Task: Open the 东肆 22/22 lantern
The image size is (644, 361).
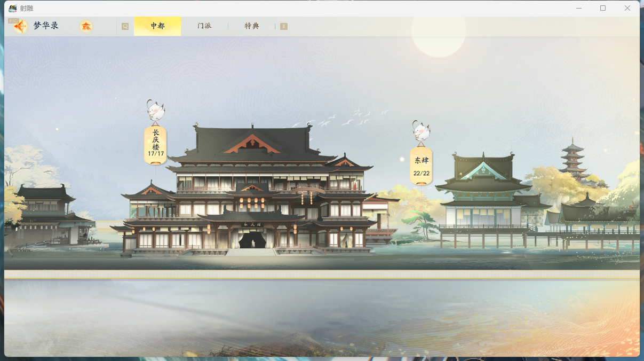Action: pyautogui.click(x=422, y=165)
